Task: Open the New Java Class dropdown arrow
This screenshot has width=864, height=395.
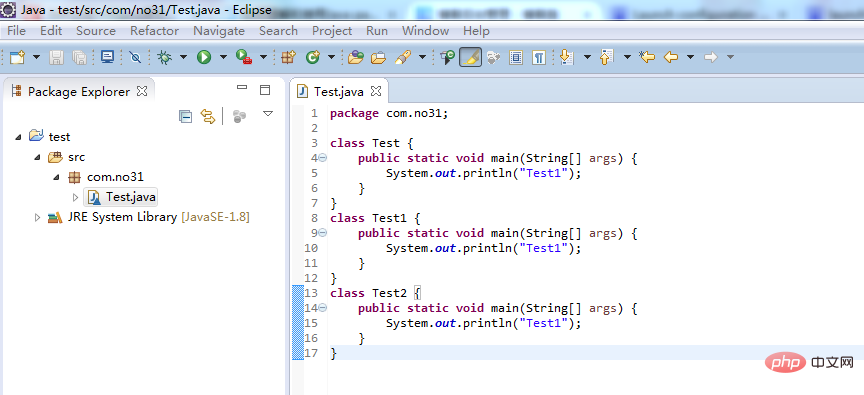Action: 331,57
